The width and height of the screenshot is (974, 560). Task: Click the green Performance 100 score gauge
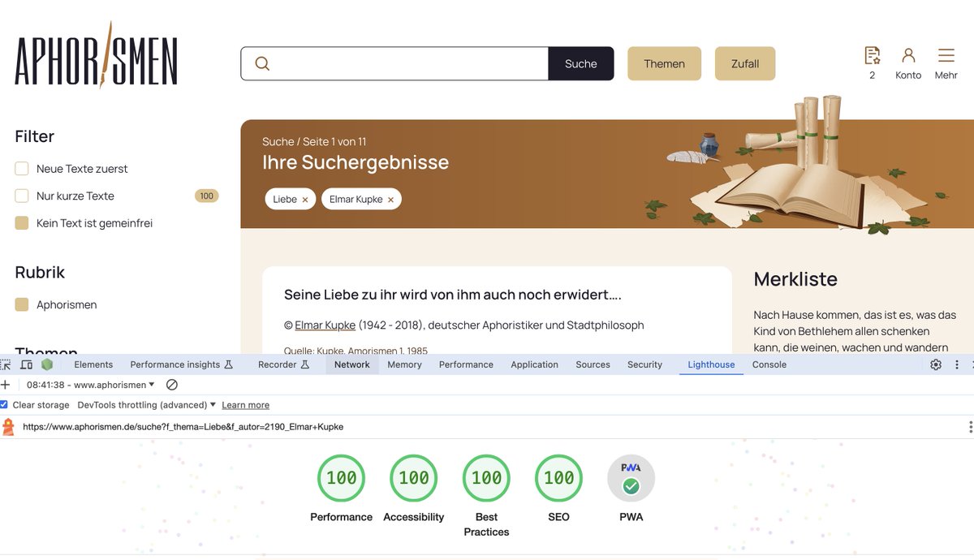(x=341, y=478)
